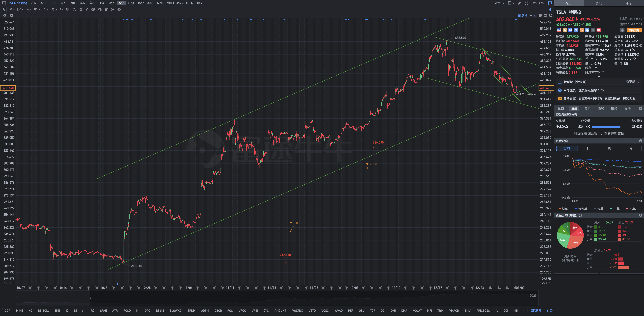The height and width of the screenshot is (316, 644).
Task: Reset chart zoom with equals icon
Action: (540, 16)
